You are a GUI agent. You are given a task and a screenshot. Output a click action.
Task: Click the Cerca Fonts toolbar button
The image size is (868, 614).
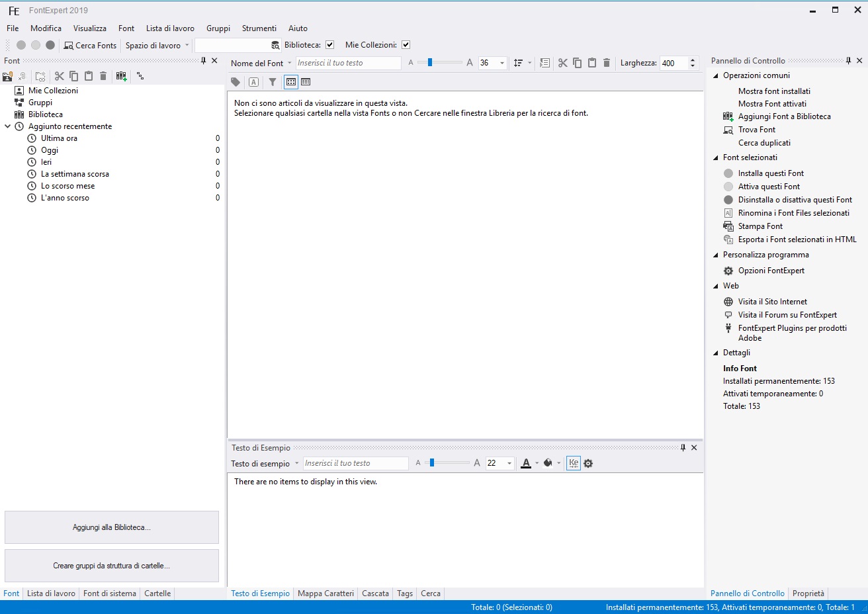(x=90, y=45)
